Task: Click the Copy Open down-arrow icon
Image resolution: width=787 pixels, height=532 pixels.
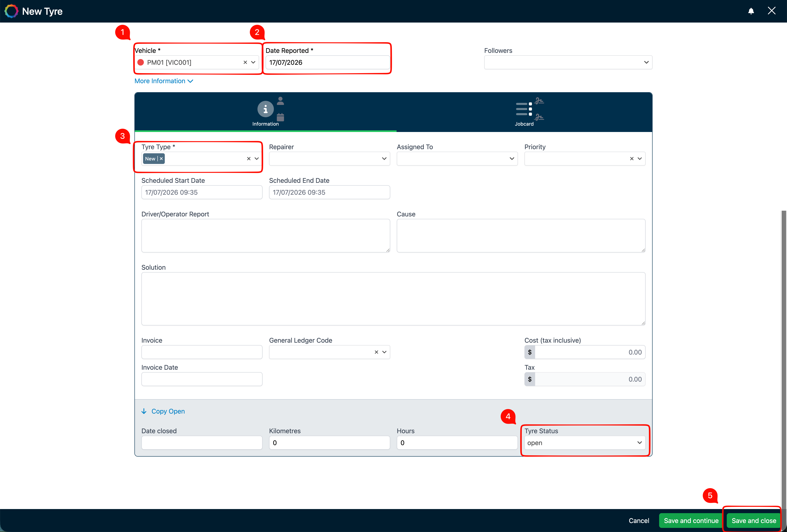Action: pyautogui.click(x=144, y=411)
